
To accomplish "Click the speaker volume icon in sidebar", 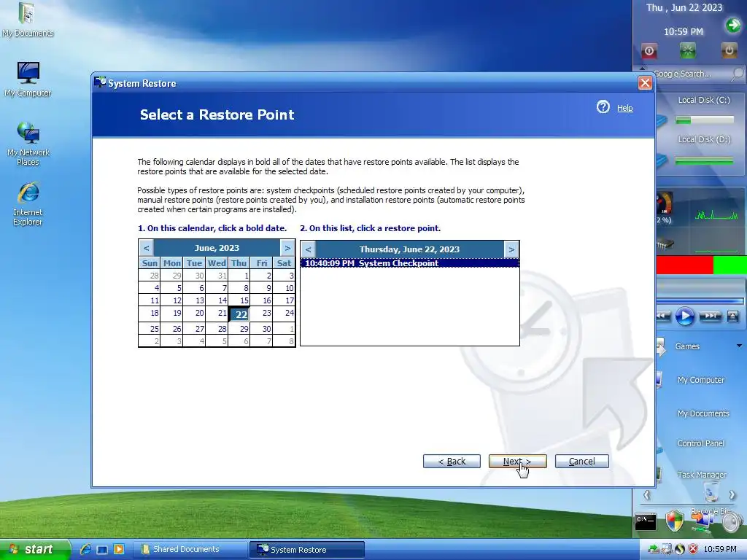I will coord(732,522).
